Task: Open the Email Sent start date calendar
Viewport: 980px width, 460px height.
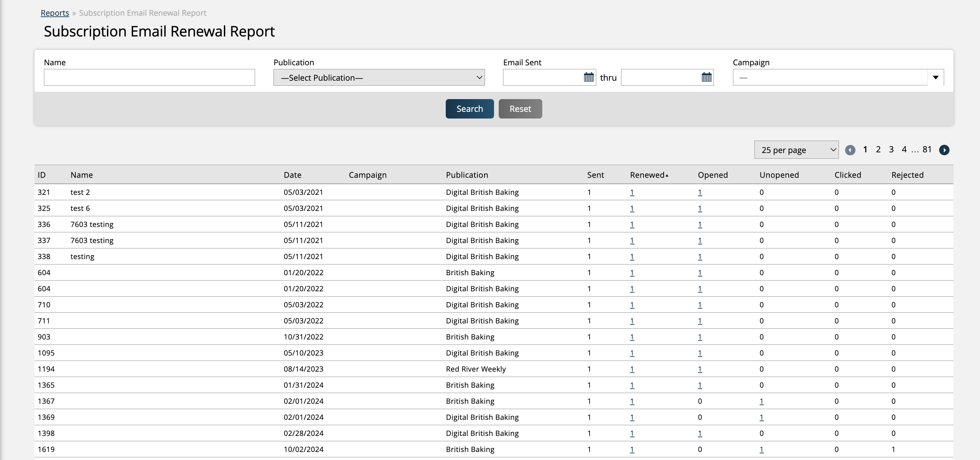Action: coord(589,77)
